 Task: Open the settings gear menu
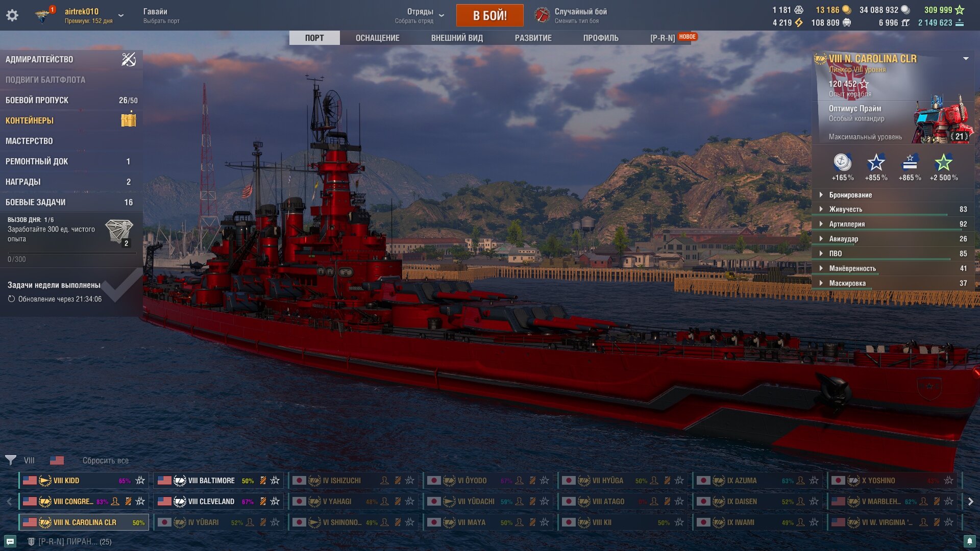click(x=12, y=15)
